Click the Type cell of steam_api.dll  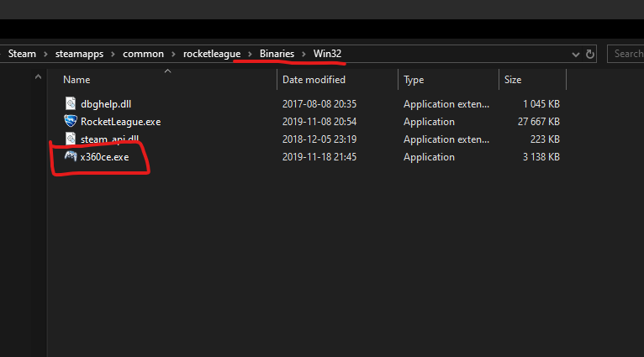pyautogui.click(x=446, y=139)
